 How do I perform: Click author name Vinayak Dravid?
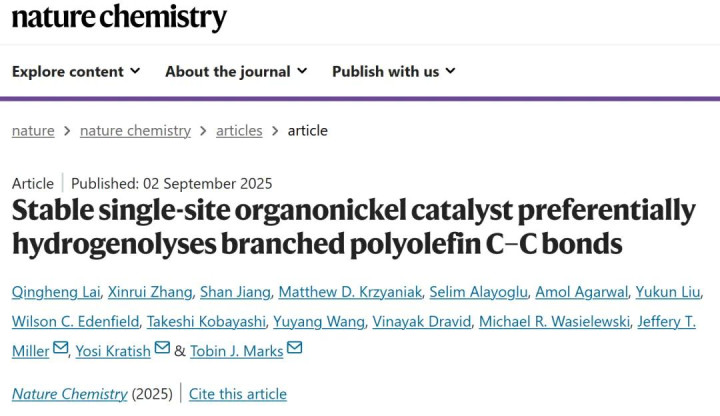point(422,321)
